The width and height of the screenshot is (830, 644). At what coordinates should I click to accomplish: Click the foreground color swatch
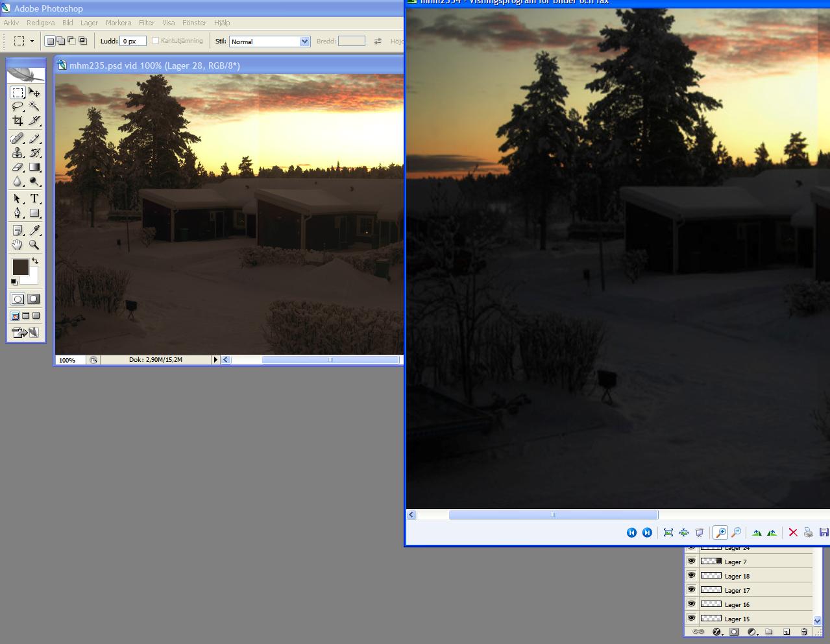point(20,267)
